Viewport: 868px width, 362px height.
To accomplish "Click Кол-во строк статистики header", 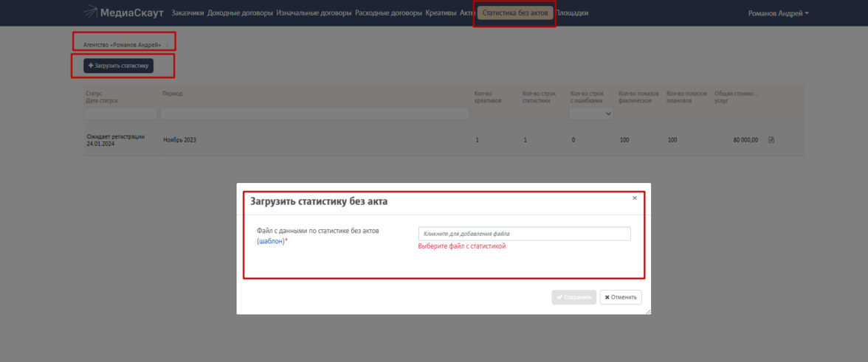I will tap(539, 97).
